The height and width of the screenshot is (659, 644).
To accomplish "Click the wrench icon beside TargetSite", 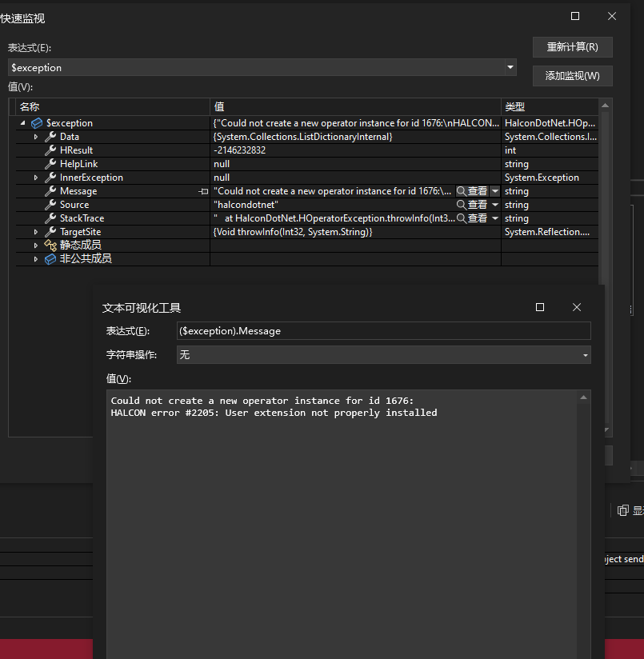I will 50,232.
